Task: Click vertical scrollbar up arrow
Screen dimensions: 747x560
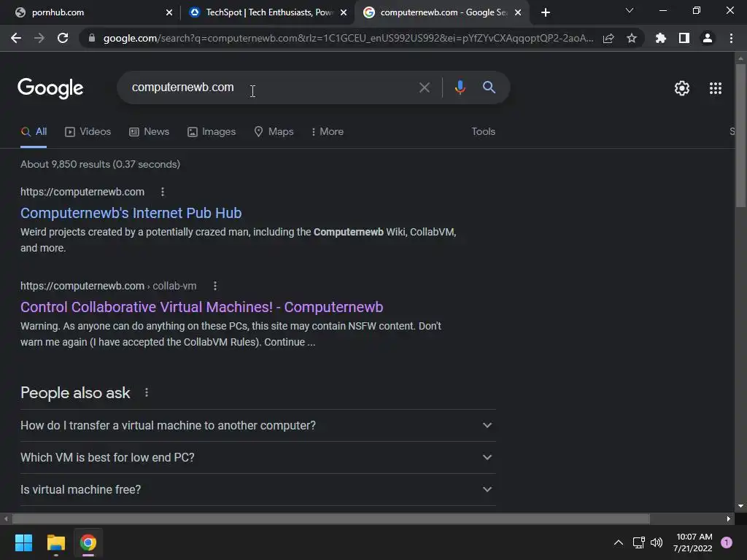Action: 740,58
